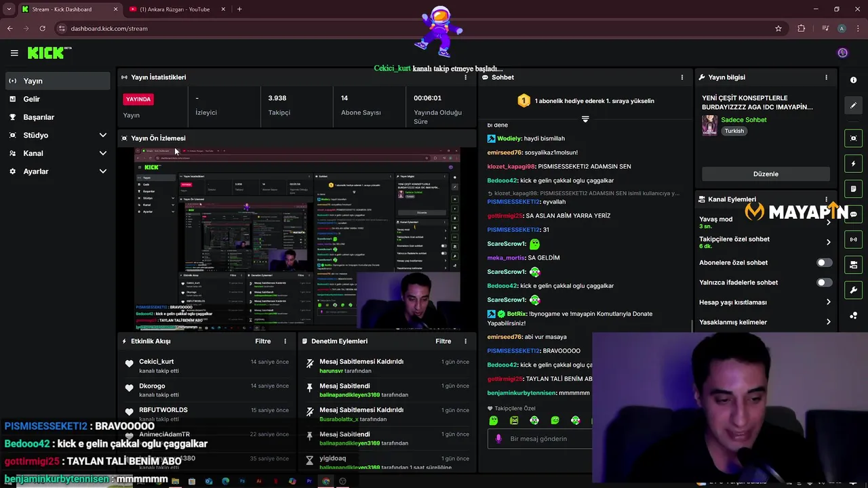Select Gelir in the sidebar

pyautogui.click(x=58, y=99)
